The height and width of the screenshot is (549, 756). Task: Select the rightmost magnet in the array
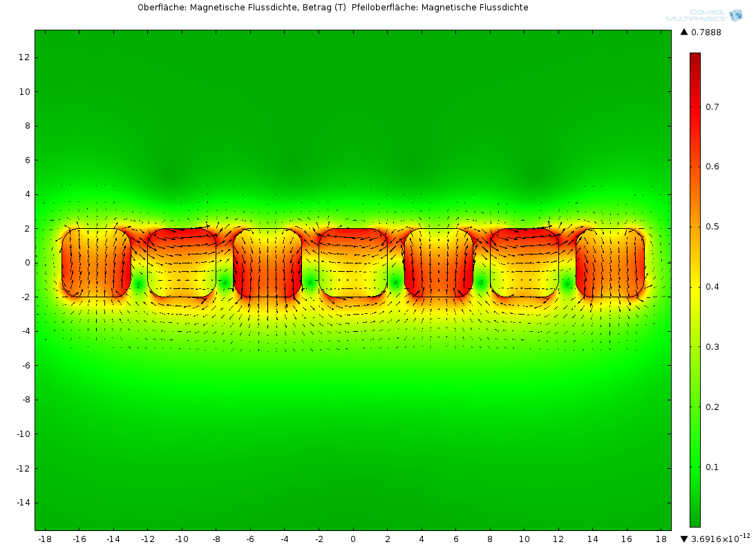tap(609, 263)
